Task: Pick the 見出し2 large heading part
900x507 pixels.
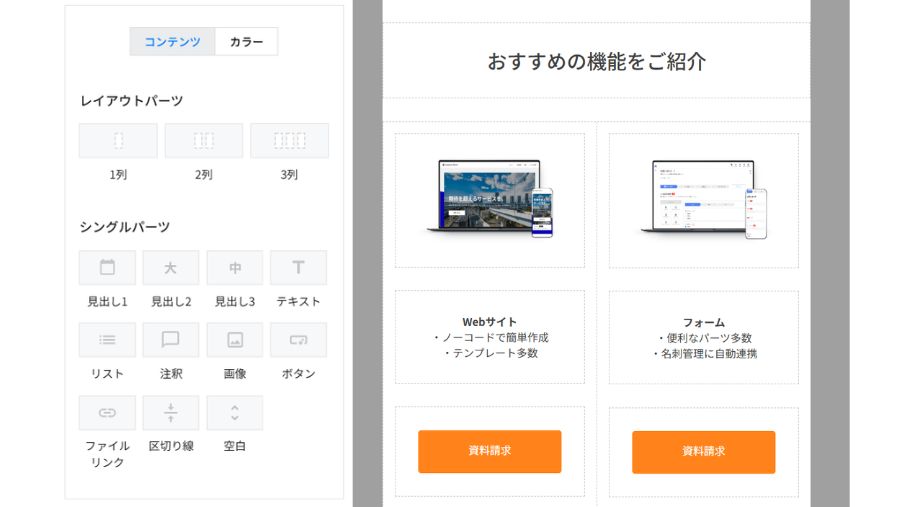Action: pos(171,268)
